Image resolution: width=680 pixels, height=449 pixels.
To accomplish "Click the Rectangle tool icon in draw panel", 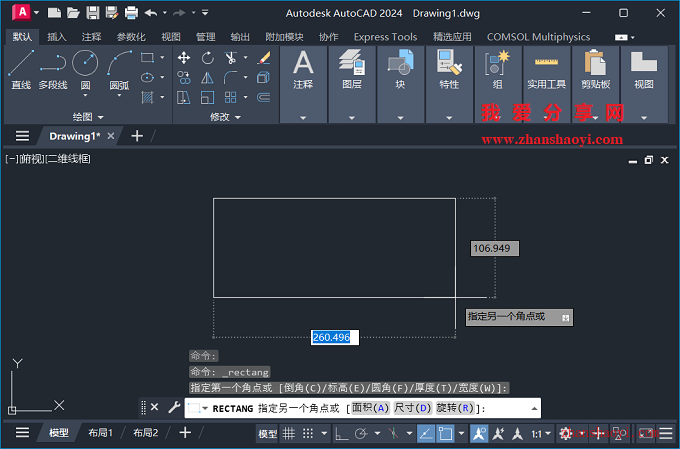I will click(147, 57).
